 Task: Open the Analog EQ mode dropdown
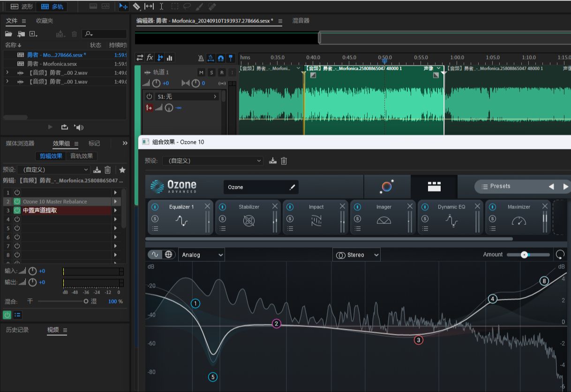(202, 255)
